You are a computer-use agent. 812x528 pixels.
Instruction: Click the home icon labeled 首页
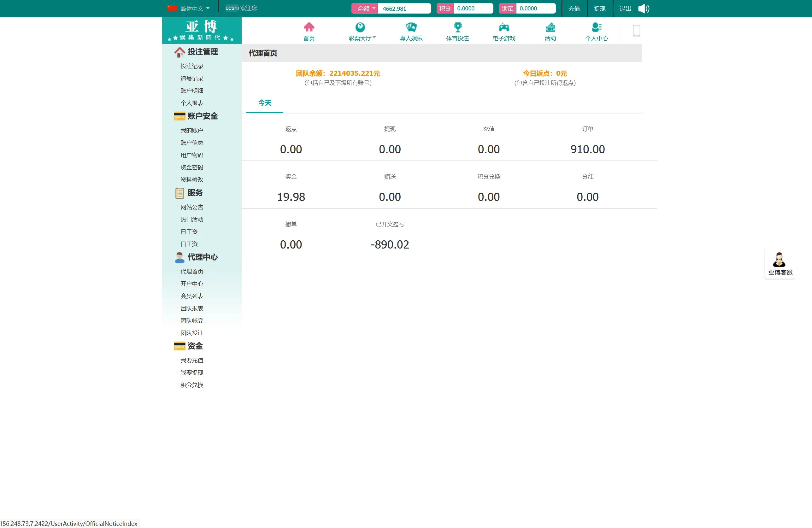tap(309, 27)
